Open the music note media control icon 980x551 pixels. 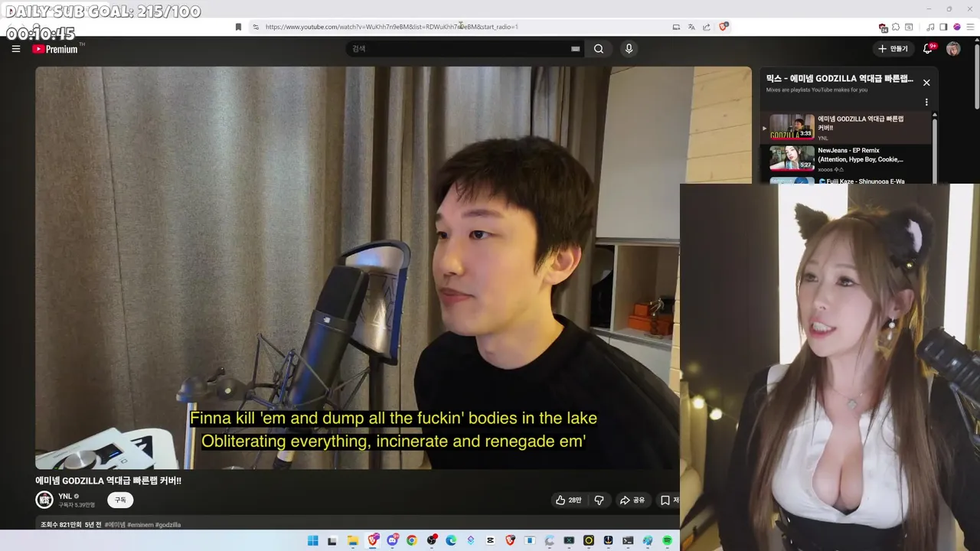coord(930,27)
